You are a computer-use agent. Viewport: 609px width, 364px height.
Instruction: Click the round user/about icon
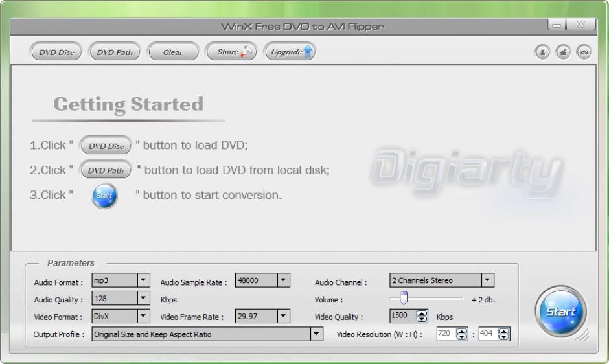pyautogui.click(x=542, y=52)
